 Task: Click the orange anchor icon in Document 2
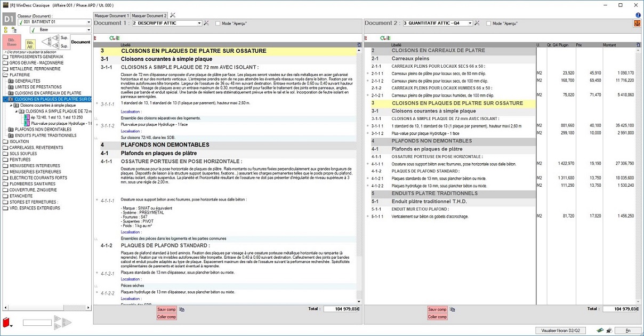637,23
